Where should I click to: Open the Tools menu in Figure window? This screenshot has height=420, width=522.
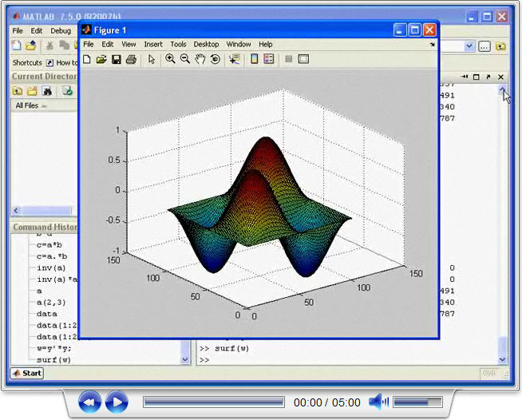click(x=178, y=45)
